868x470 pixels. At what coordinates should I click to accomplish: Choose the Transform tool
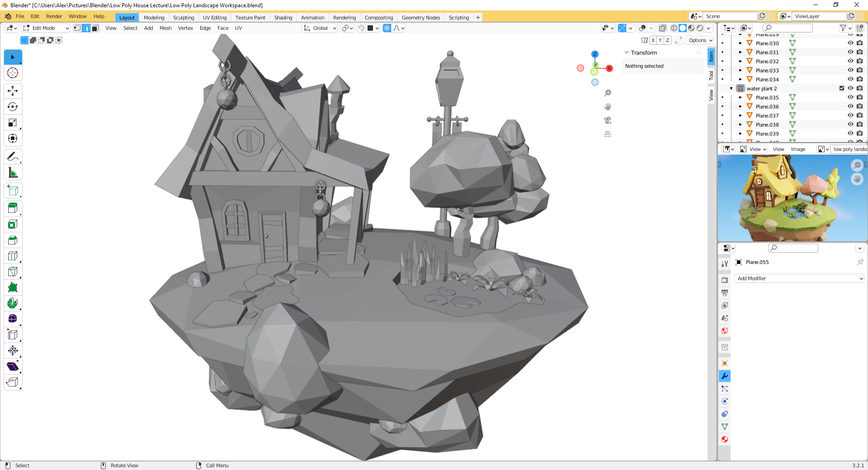13,138
